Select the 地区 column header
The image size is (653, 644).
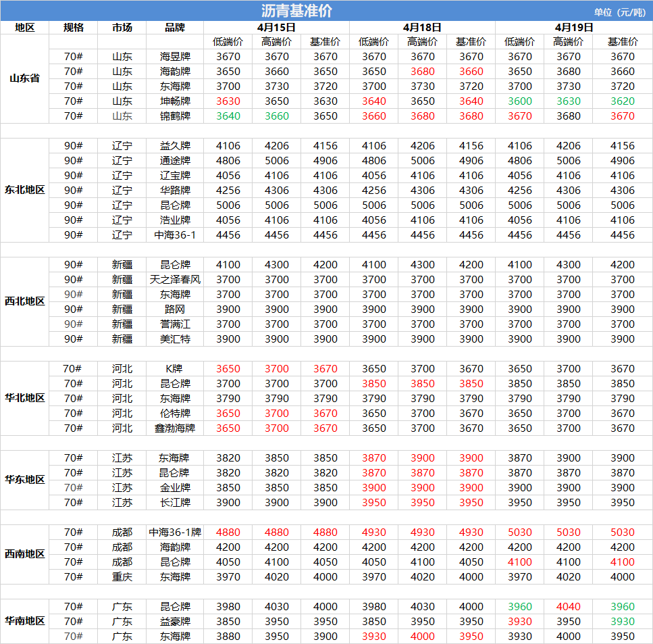24,28
